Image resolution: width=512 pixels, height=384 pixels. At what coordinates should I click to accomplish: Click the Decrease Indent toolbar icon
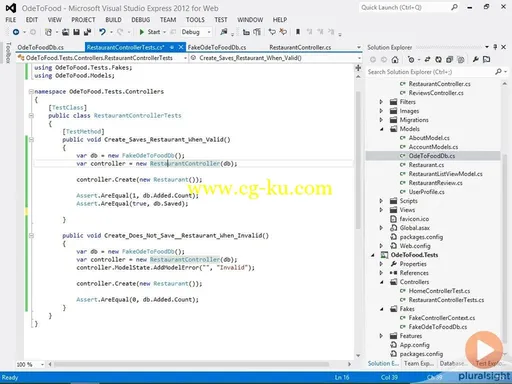click(246, 32)
